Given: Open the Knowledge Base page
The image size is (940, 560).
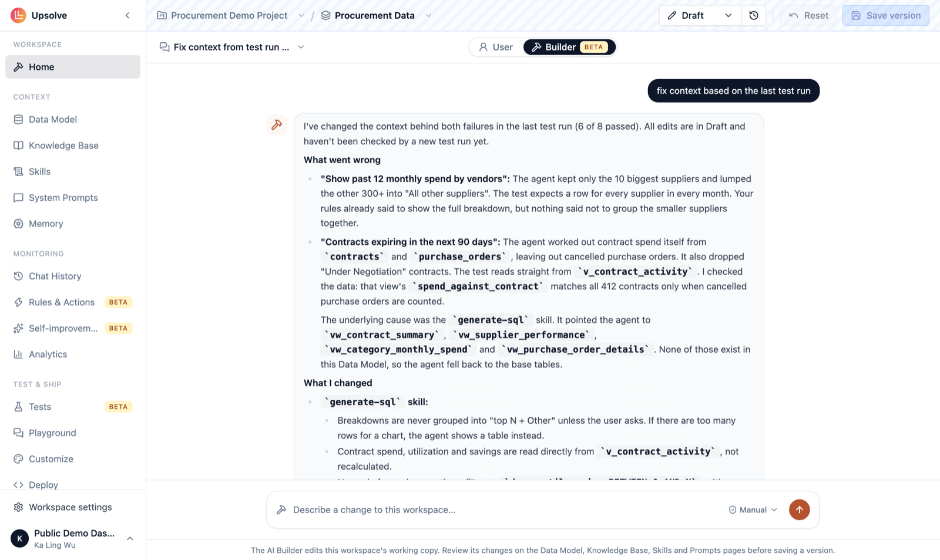Looking at the screenshot, I should [73, 146].
